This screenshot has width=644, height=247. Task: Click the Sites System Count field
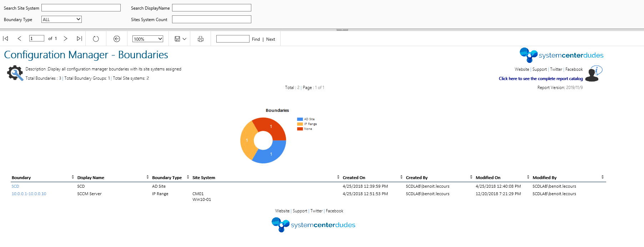(212, 19)
